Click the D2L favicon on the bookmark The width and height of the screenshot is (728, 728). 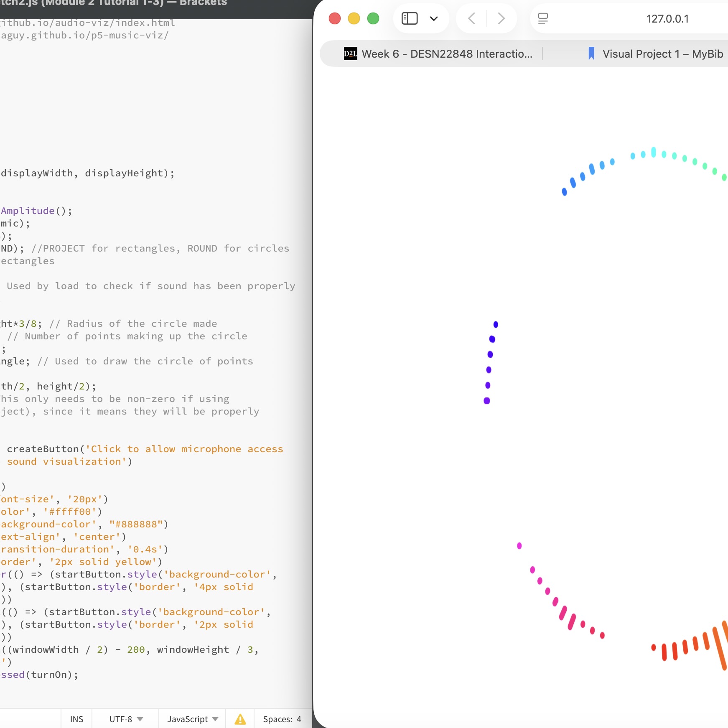coord(349,53)
